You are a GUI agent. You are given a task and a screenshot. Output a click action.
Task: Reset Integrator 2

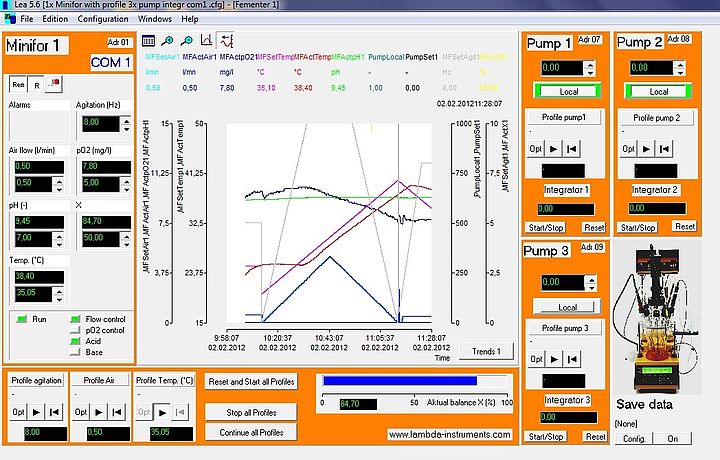point(685,226)
